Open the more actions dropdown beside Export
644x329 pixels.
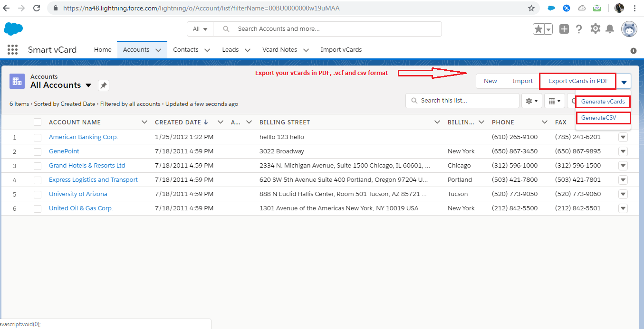tap(624, 81)
